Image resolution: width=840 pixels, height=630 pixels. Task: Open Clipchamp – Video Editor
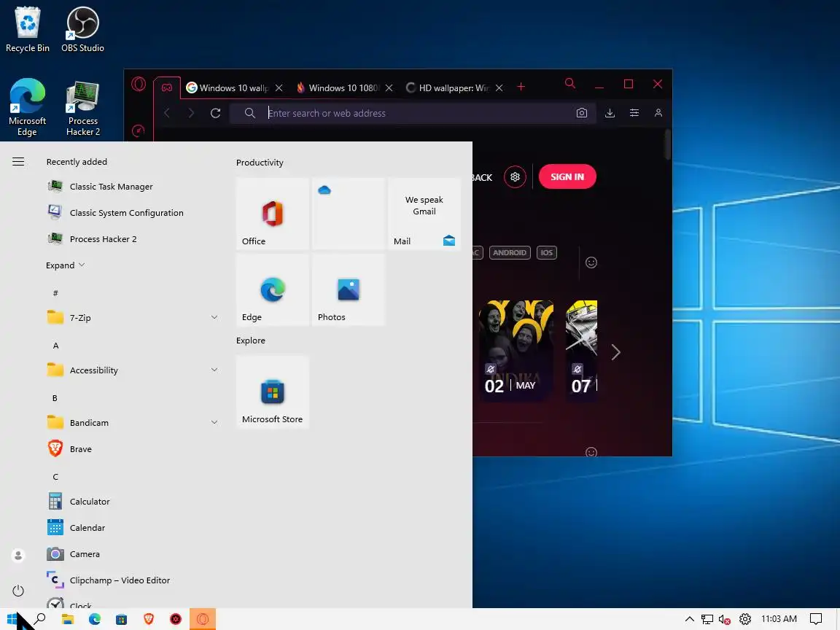tap(133, 580)
